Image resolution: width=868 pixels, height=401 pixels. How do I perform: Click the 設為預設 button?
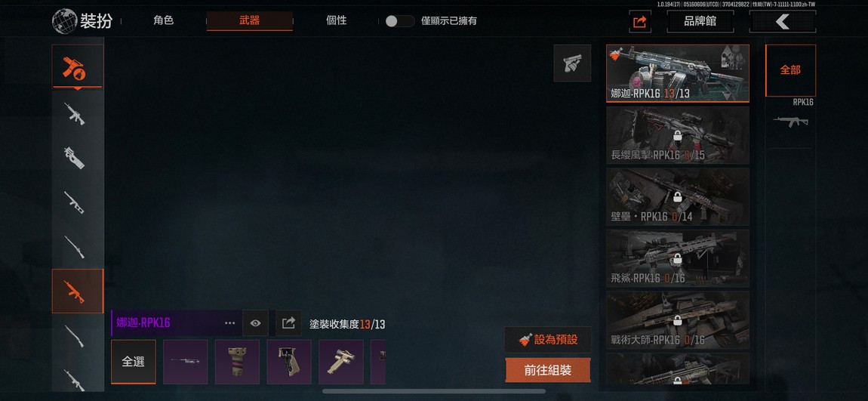[547, 340]
